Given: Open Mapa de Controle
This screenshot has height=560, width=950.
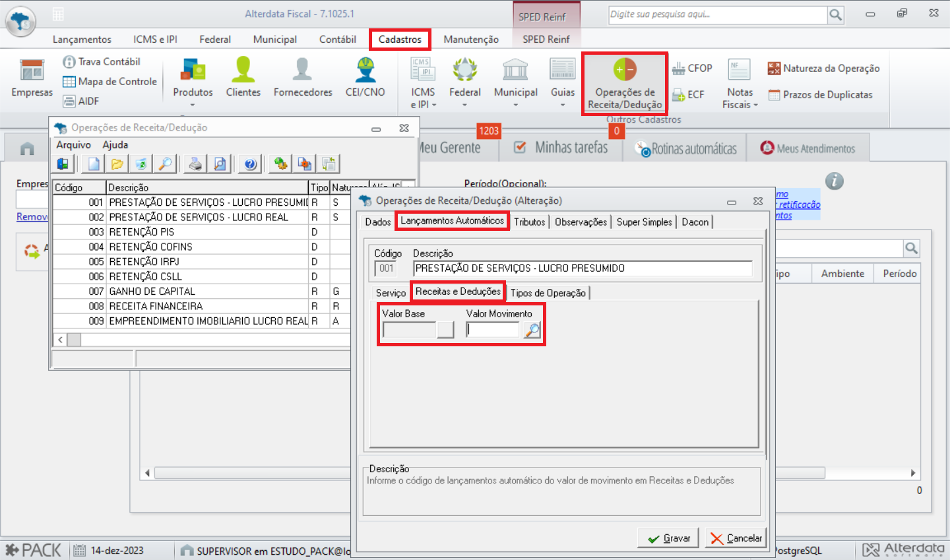Looking at the screenshot, I should (x=110, y=81).
